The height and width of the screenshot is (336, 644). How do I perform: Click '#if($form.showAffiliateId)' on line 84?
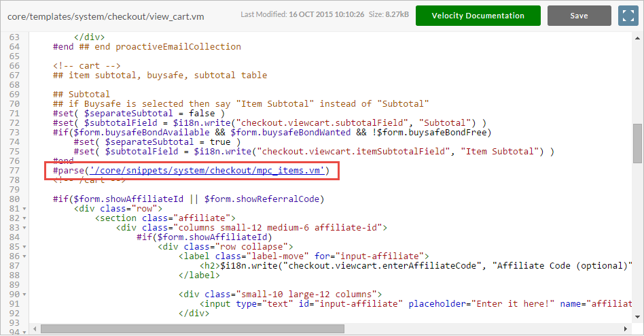point(204,237)
